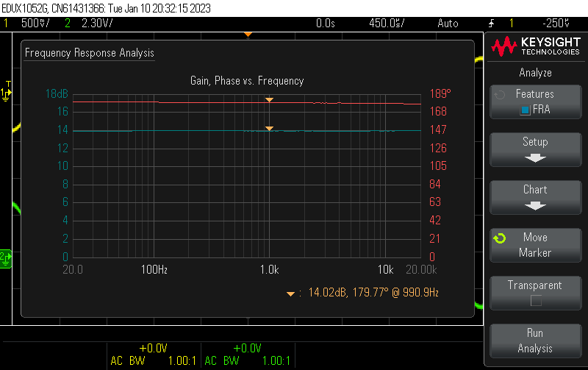Click the rising edge trigger slope icon

click(491, 24)
